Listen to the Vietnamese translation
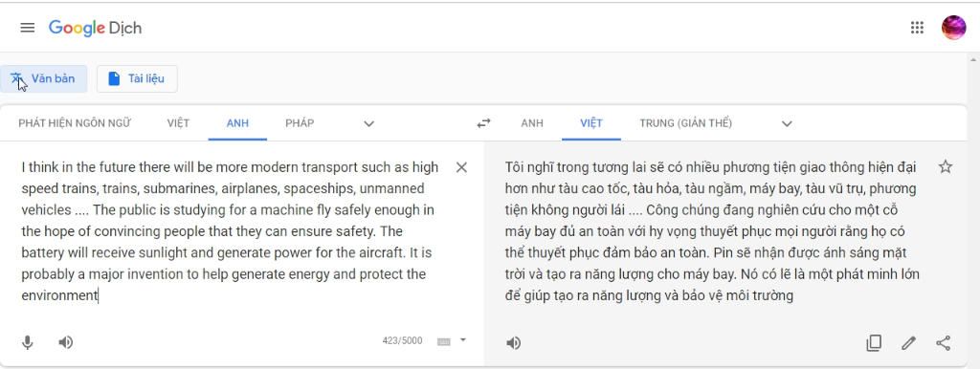The image size is (980, 369). tap(513, 343)
